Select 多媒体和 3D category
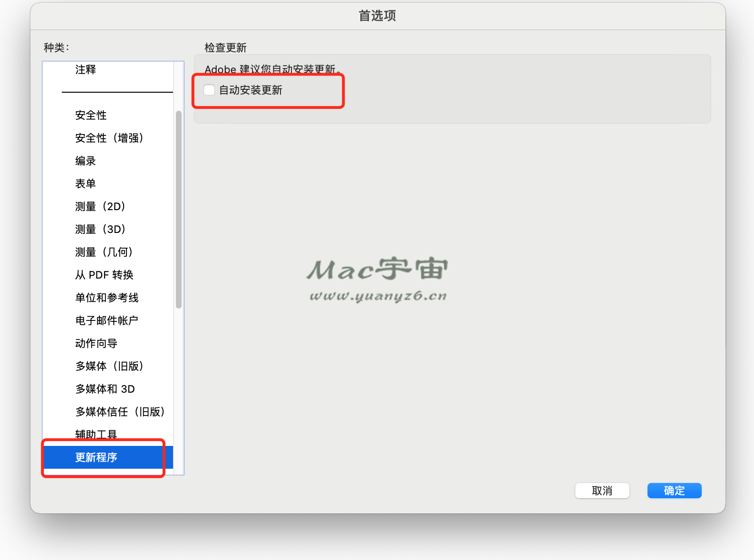The image size is (754, 560). pos(105,389)
